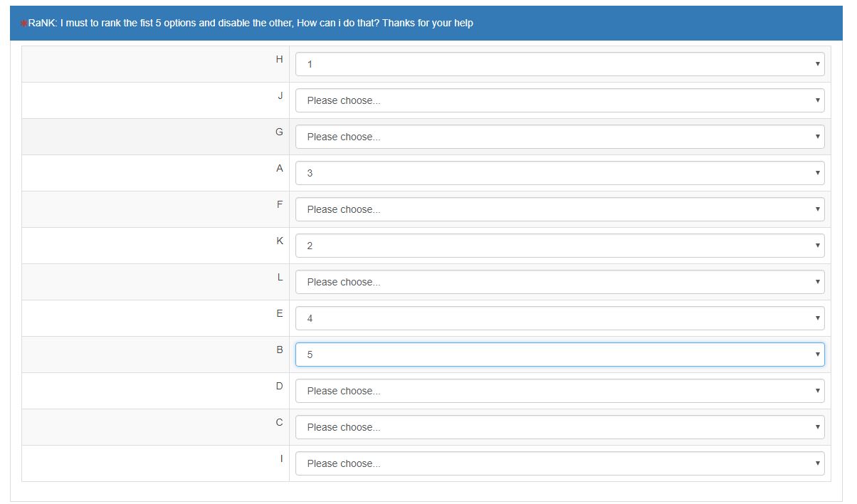Click the row label K
Screen dimensions: 857x504
click(x=279, y=241)
